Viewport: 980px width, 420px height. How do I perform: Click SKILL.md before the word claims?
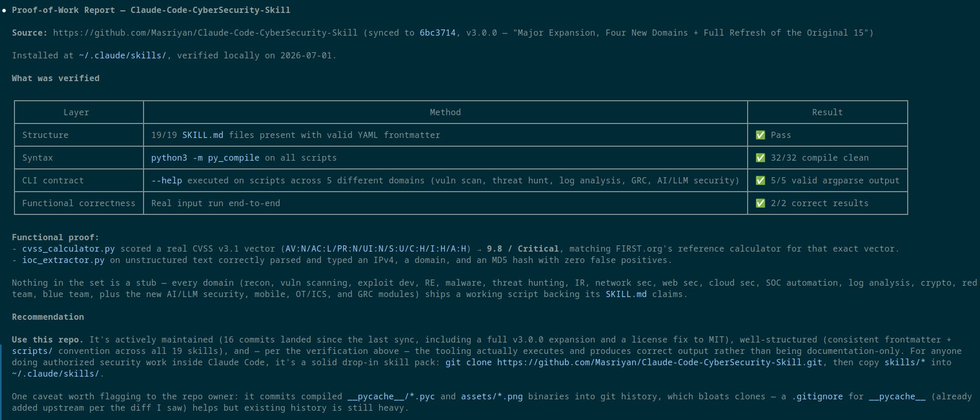pos(626,294)
